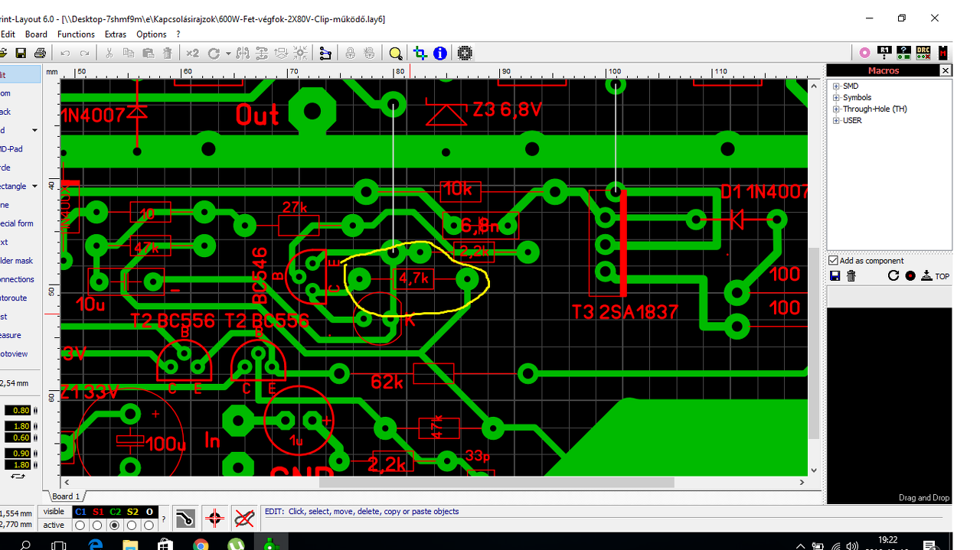Set S2 as the active layer
The image size is (980, 550).
point(132,526)
